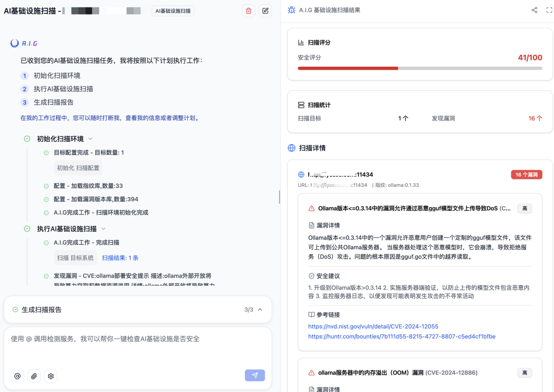
Task: Click the 高 severity tag on OOM item
Action: point(525,373)
